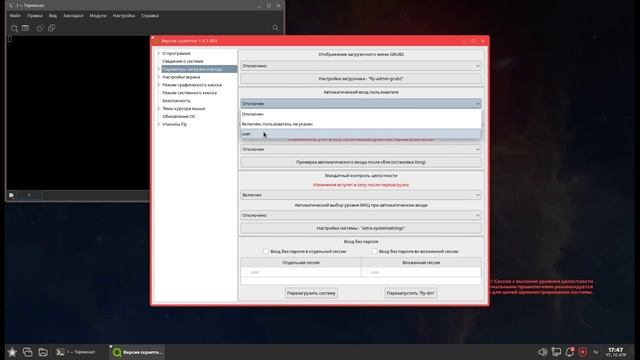Click the 'fly-admin-grub2' boot settings button

click(x=361, y=78)
